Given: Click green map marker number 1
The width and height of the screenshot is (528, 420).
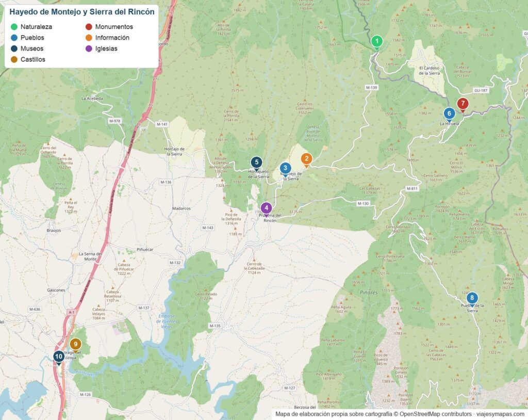Looking at the screenshot, I should point(377,42).
